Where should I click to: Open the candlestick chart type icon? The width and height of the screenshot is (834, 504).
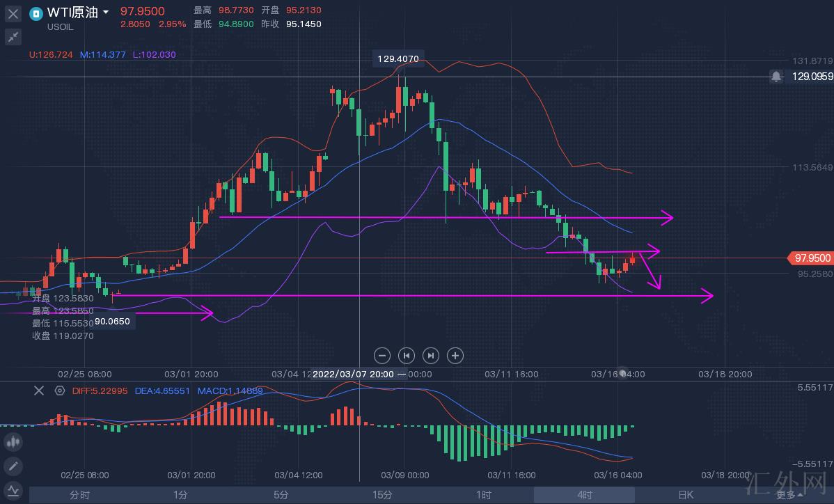tap(13, 441)
